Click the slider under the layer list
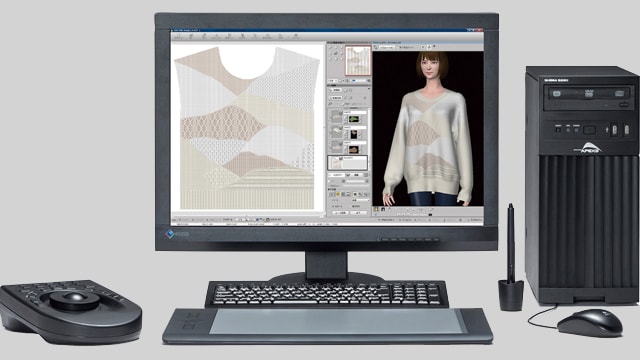The width and height of the screenshot is (640, 360). click(x=356, y=181)
